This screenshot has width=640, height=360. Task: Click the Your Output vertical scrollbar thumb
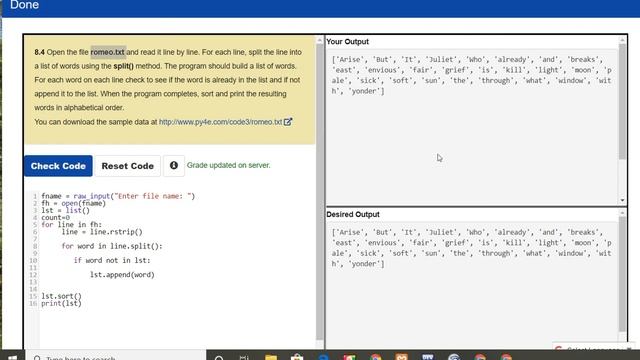(622, 101)
